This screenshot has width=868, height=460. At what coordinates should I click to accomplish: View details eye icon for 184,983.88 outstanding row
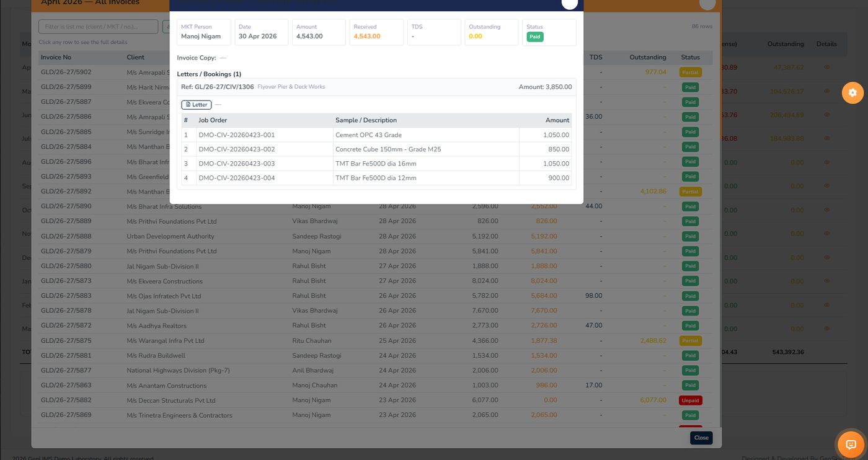coord(826,138)
